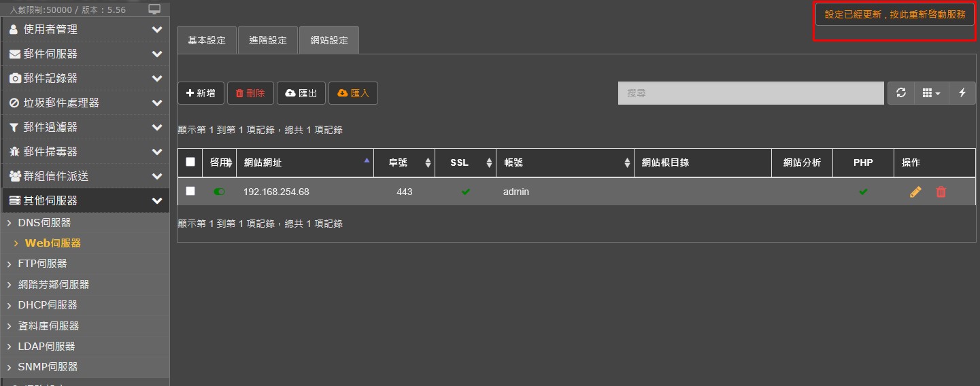980x386 pixels.
Task: Check the checkbox in the 192.168.254.68 row
Action: (x=190, y=192)
